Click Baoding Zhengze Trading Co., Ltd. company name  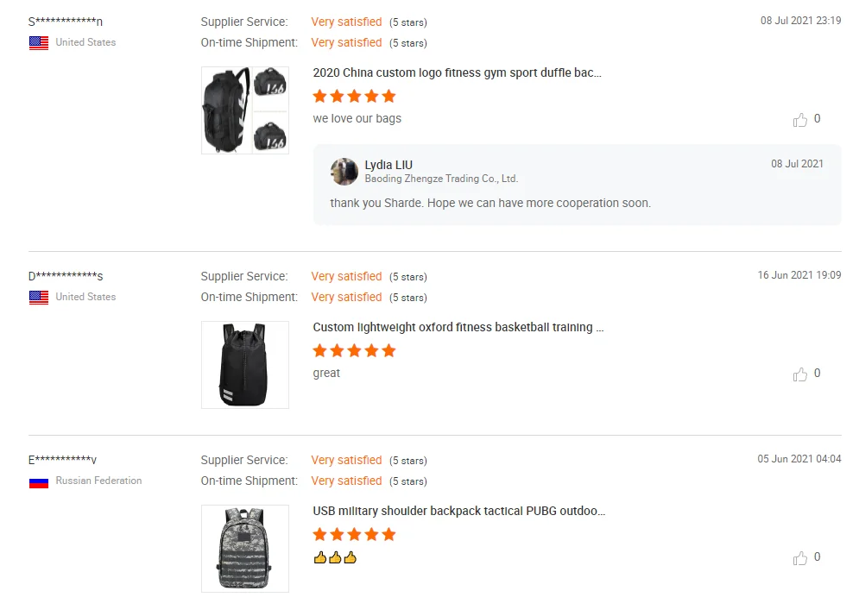(x=441, y=179)
